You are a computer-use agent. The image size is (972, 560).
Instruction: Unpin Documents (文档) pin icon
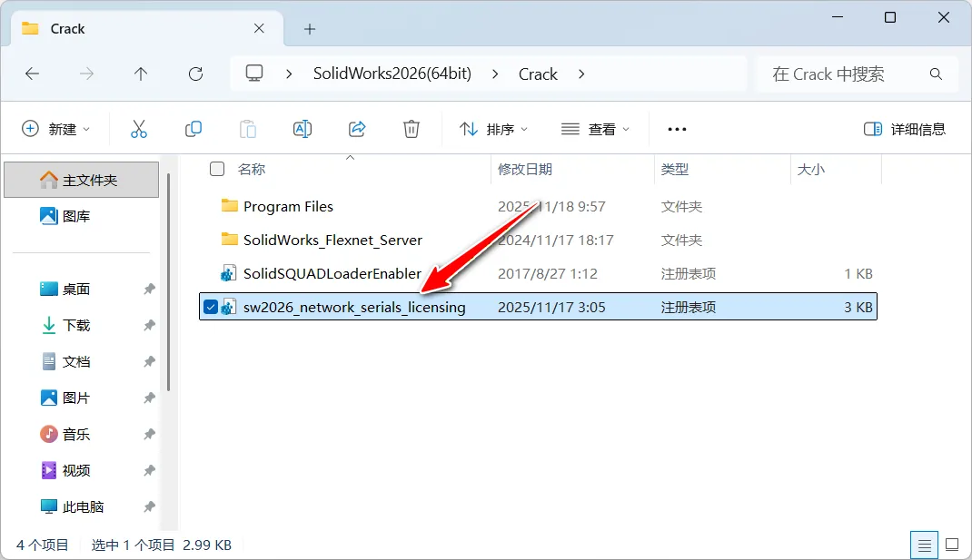[149, 361]
